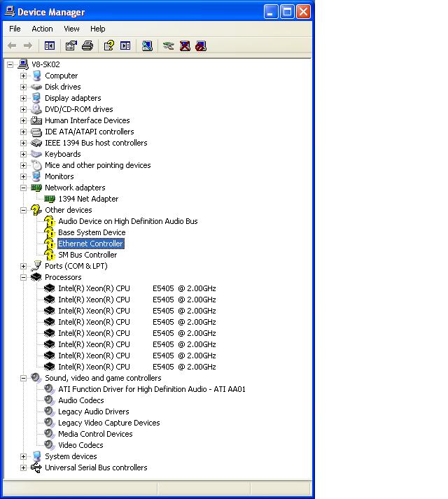Click the Help toolbar icon
This screenshot has height=499, width=448.
(x=108, y=46)
